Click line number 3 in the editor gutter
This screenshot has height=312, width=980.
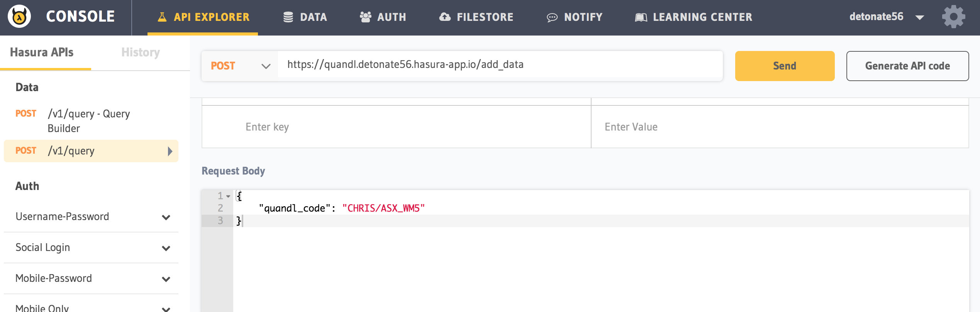point(220,221)
